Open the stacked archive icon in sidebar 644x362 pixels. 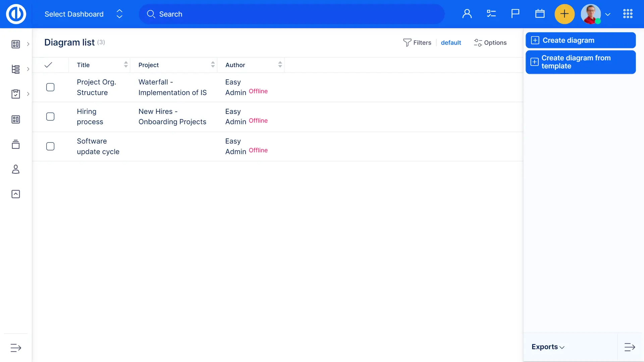[x=16, y=144]
